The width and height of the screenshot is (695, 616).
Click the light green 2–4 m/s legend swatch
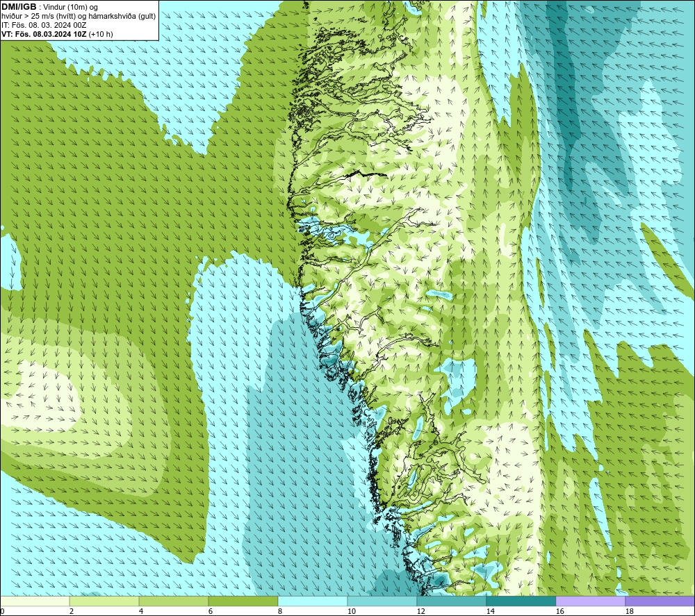pos(104,601)
